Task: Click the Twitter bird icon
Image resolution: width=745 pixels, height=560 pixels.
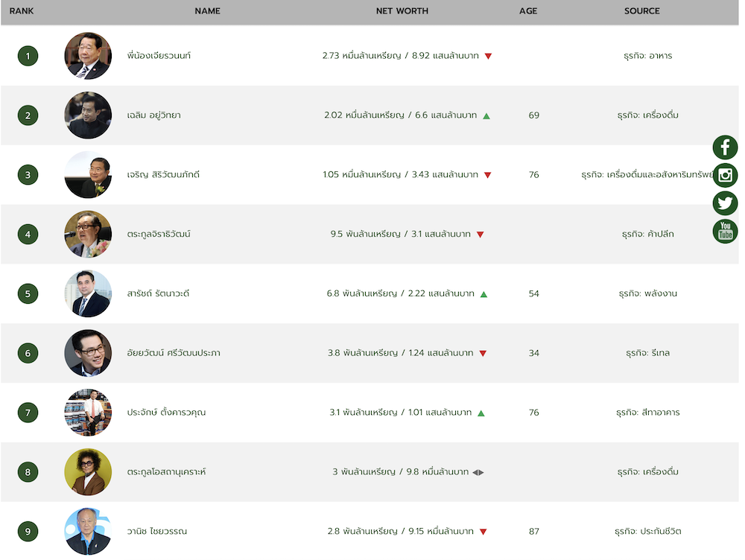Action: (725, 203)
